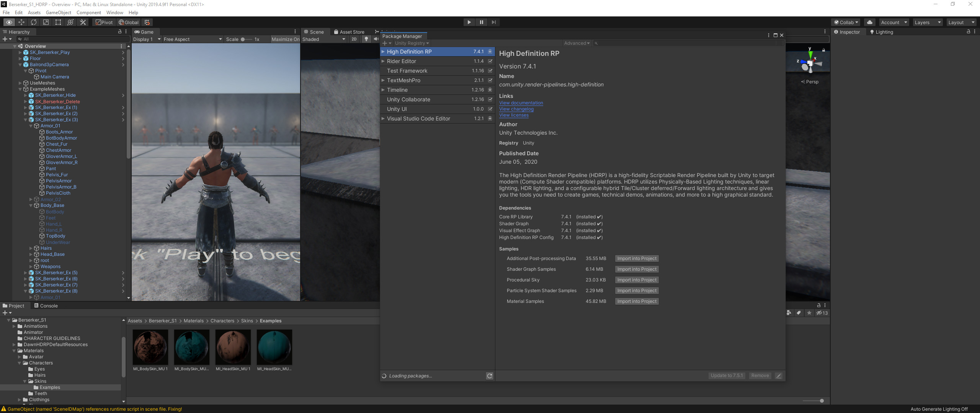Select the View (eye) tool in toolbar

point(9,22)
